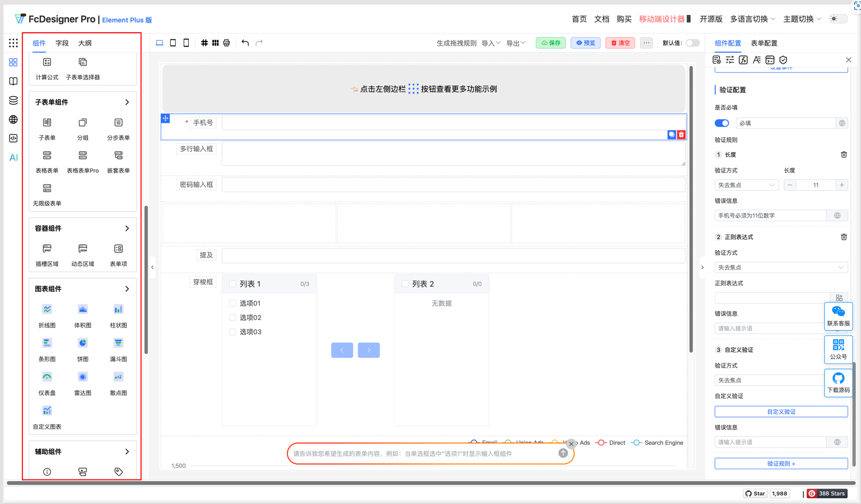861x504 pixels.
Task: Check the 选项01 checkbox
Action: point(233,303)
